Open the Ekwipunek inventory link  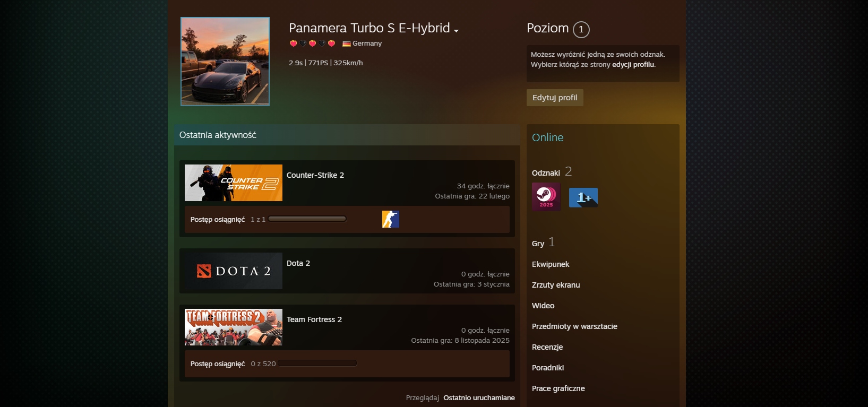click(x=551, y=264)
